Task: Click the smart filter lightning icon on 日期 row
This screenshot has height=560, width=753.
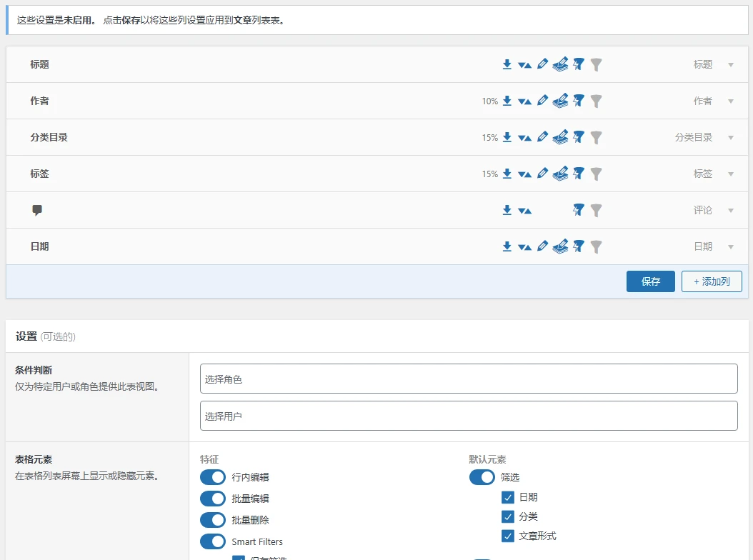Action: (x=579, y=246)
